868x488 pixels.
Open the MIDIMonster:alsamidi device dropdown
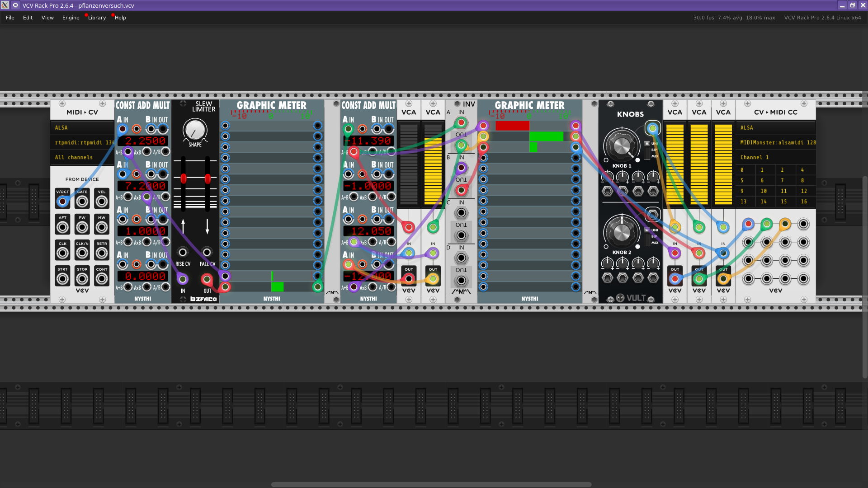(775, 142)
